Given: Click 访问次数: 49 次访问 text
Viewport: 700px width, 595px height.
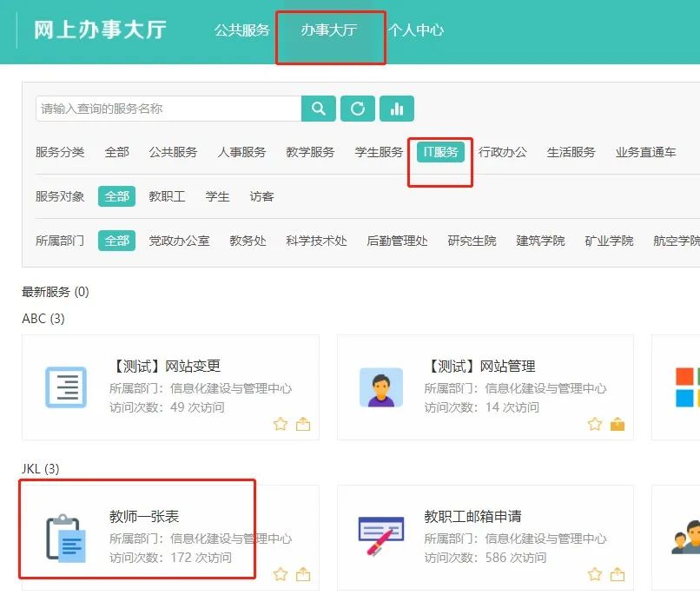Looking at the screenshot, I should point(167,407).
